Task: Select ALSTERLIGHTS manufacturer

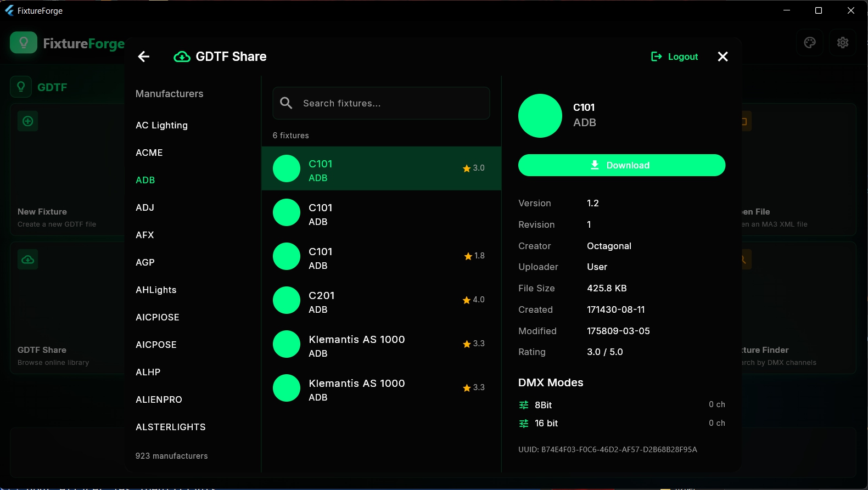Action: [x=171, y=427]
